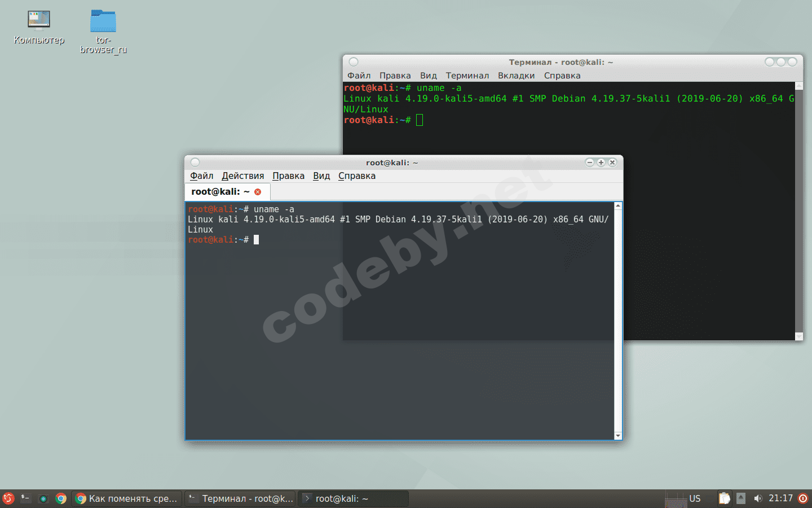Image resolution: width=812 pixels, height=508 pixels.
Task: Click the 21:17 clock in the taskbar
Action: pos(780,498)
